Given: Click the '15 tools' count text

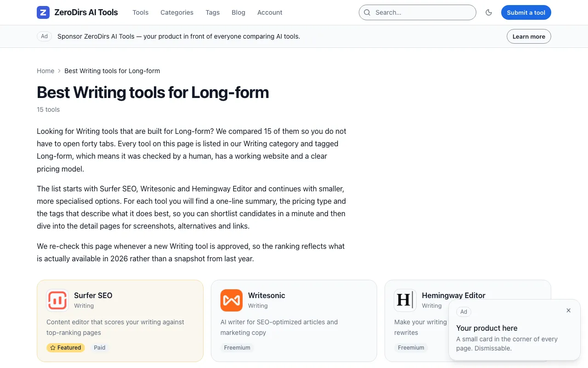Looking at the screenshot, I should pyautogui.click(x=48, y=109).
